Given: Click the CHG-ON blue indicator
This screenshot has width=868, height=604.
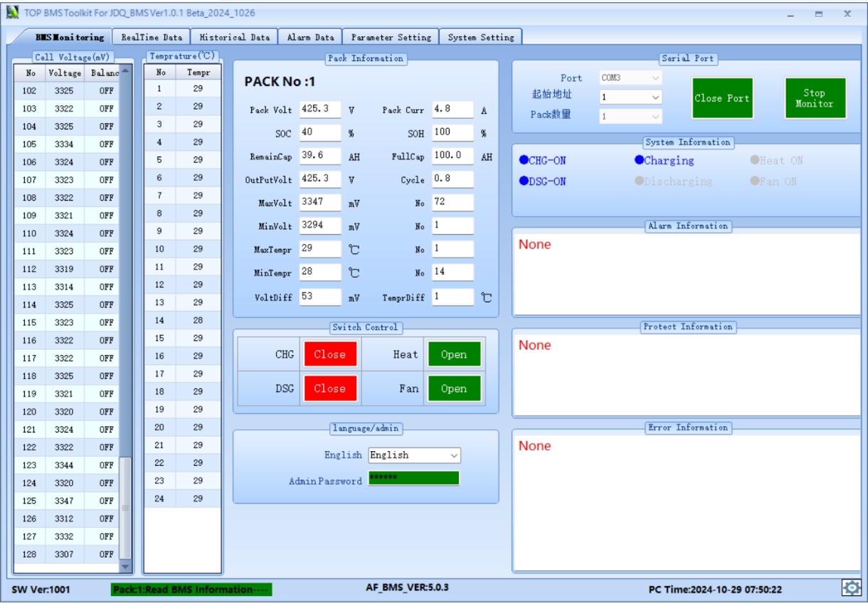Looking at the screenshot, I should [x=543, y=161].
